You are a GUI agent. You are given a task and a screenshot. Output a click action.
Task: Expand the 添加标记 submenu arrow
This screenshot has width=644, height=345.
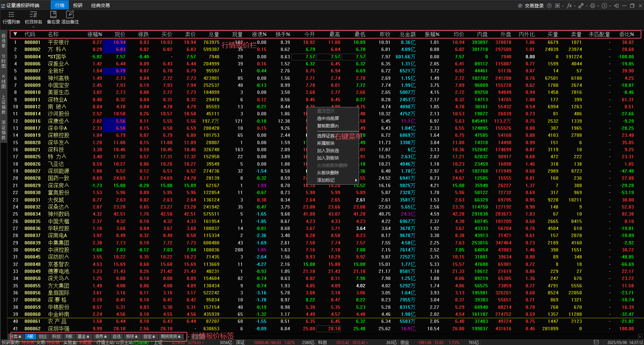pyautogui.click(x=356, y=180)
